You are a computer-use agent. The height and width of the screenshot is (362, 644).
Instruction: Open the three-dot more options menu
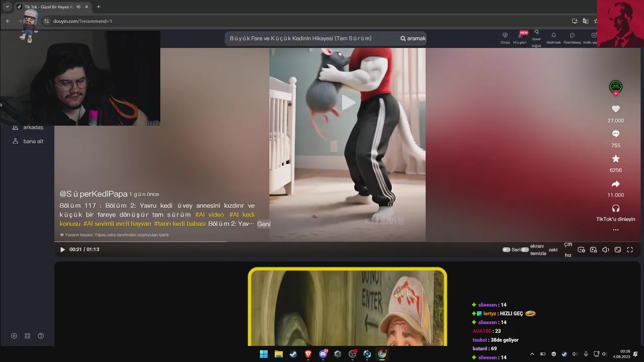tap(615, 230)
